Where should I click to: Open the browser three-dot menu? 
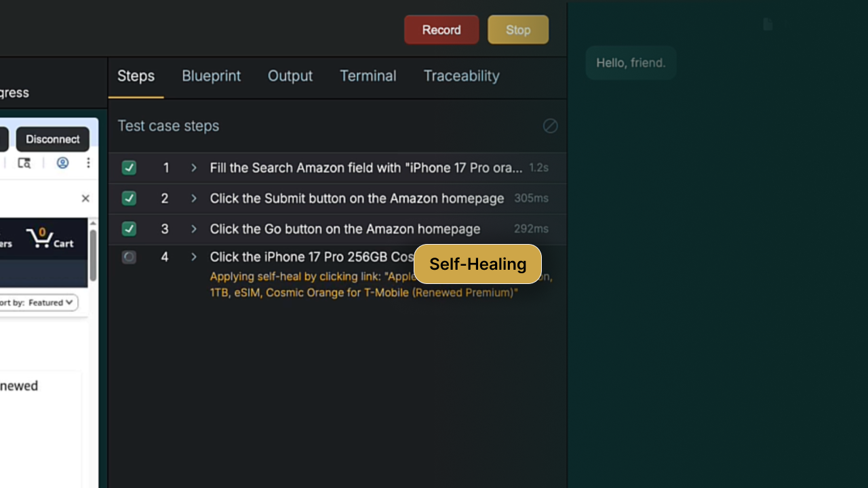[x=88, y=163]
